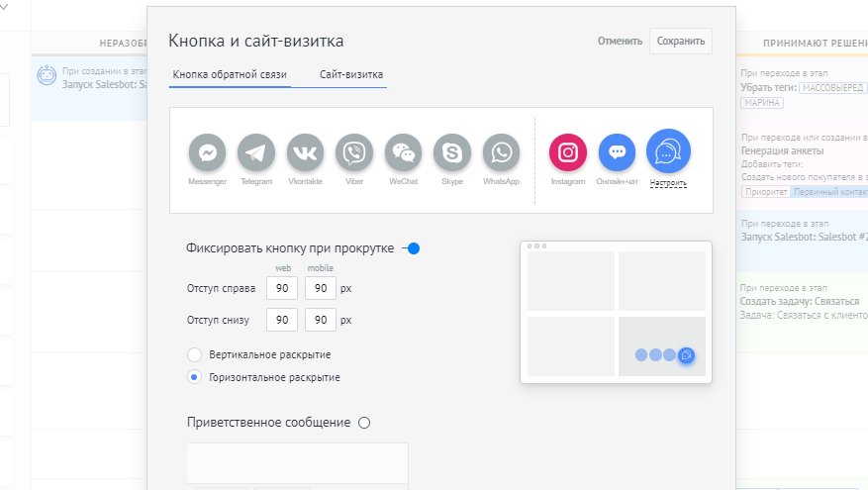Select the WhatsApp channel icon

pos(501,152)
